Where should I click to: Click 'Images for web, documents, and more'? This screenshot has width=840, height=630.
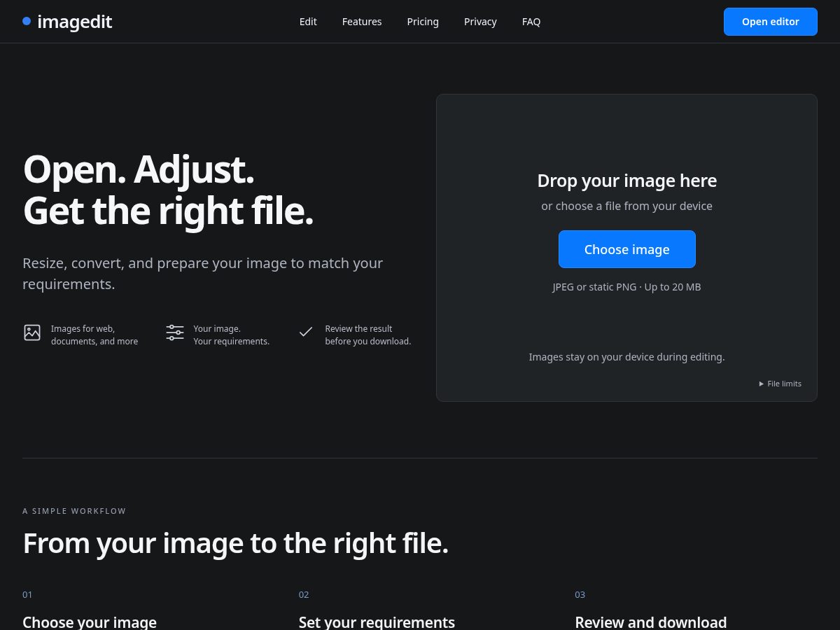(94, 335)
